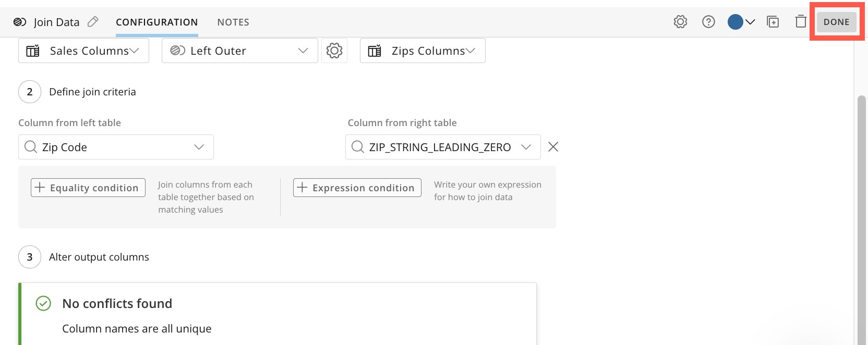Remove the join condition with the X icon

553,147
